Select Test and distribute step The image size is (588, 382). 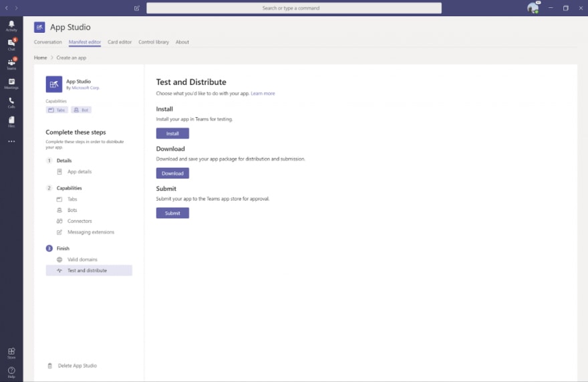tap(89, 270)
